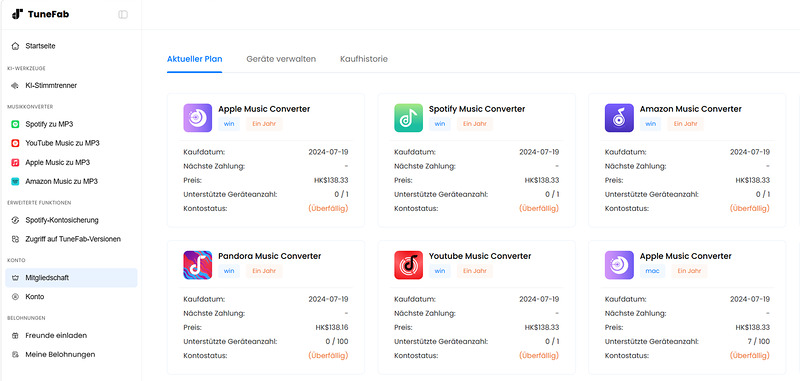Click the Meine Belohnungen icon

[15, 354]
